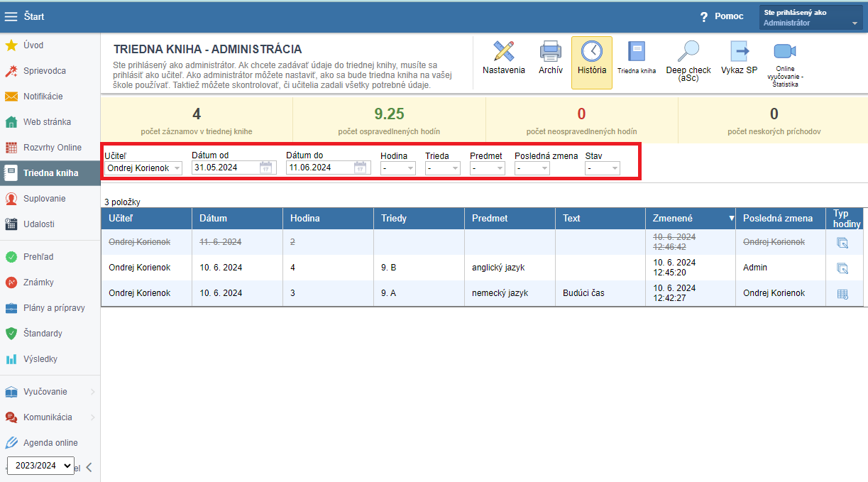The height and width of the screenshot is (482, 868).
Task: Select the nemecký jazyk cell
Action: tap(510, 293)
